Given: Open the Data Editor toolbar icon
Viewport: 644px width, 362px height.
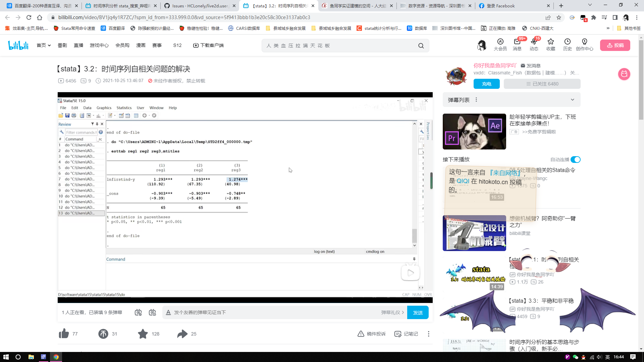Looking at the screenshot, I should [121, 115].
